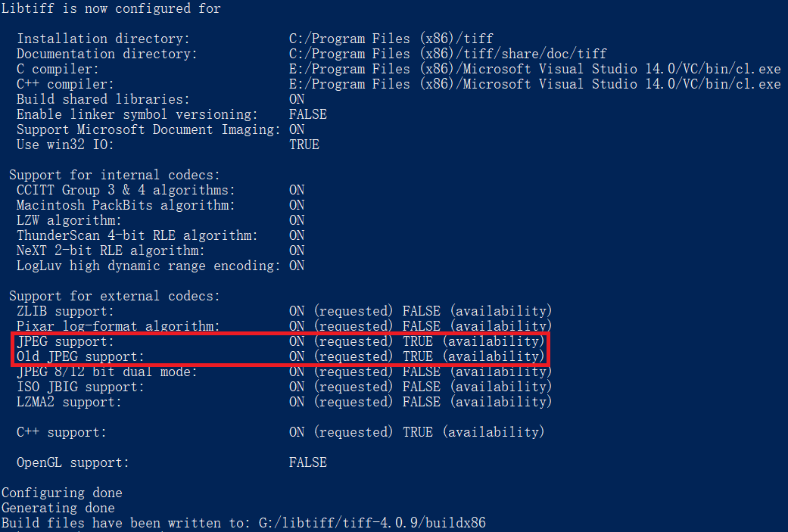Click the LogLuv high dynamic range encoding label
788x532 pixels.
(148, 266)
